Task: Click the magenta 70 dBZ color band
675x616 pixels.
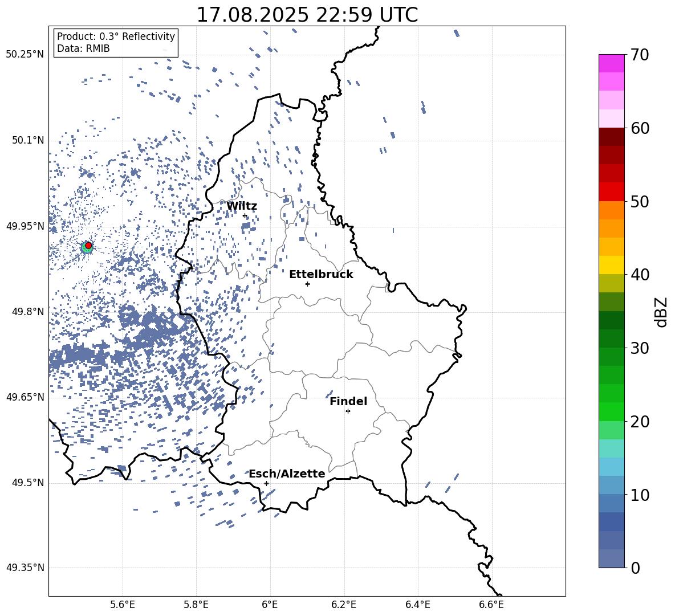Action: tap(611, 63)
